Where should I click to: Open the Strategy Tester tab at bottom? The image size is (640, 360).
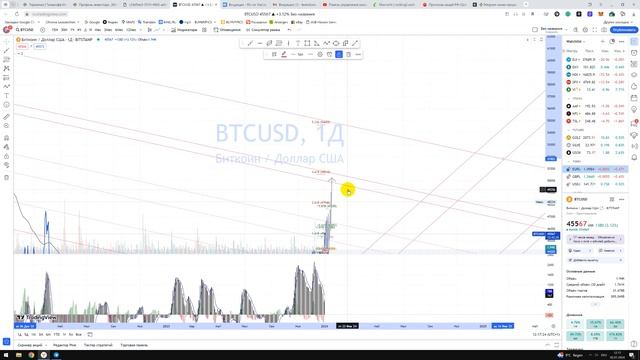(98, 345)
